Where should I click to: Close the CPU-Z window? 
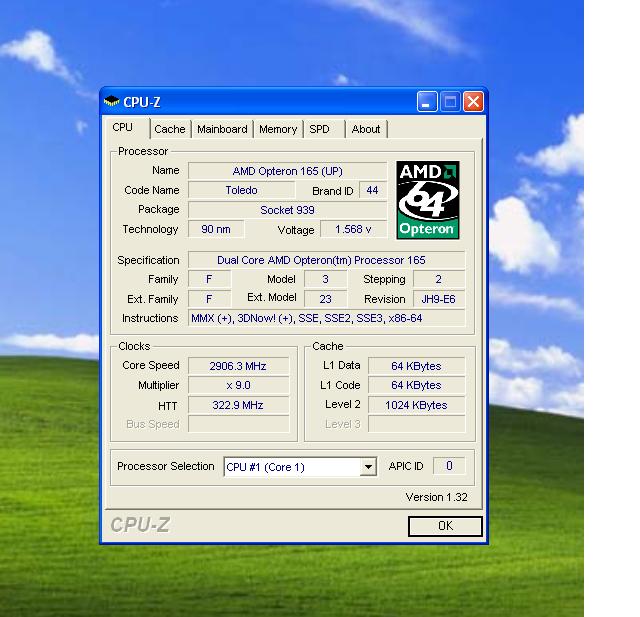(473, 101)
